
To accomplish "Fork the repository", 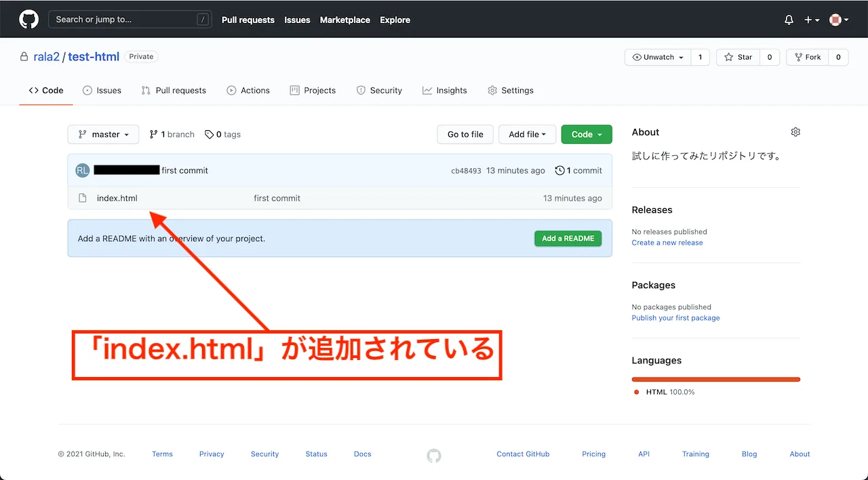I will point(807,58).
